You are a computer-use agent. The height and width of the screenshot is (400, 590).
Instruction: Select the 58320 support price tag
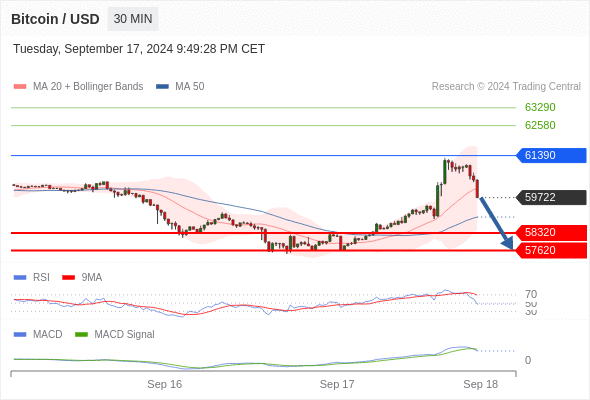(551, 233)
